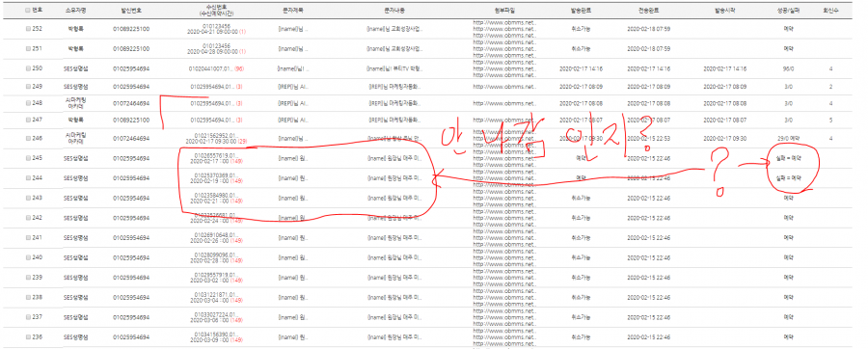Open the obmms.net attachment link in row 248
Image resolution: width=868 pixels, height=349 pixels.
pyautogui.click(x=505, y=103)
